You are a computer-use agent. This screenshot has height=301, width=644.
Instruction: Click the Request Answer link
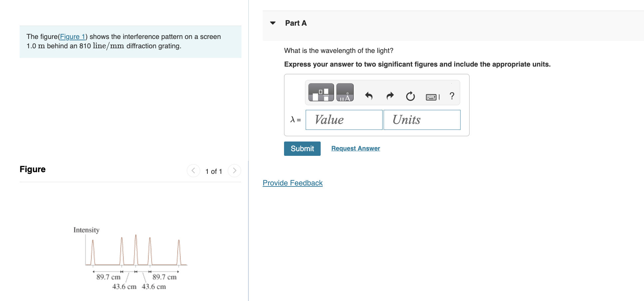click(356, 149)
